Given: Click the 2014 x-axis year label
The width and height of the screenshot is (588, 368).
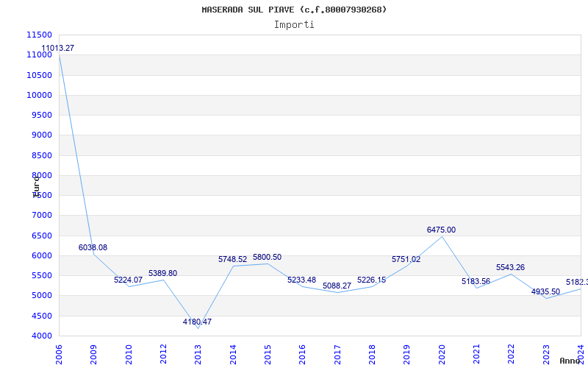Looking at the screenshot, I should pos(232,354).
